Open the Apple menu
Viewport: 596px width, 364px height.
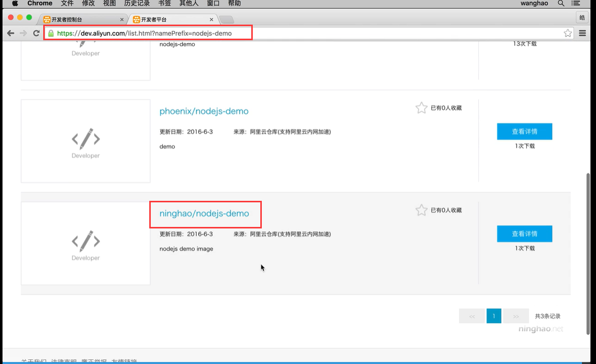point(15,4)
